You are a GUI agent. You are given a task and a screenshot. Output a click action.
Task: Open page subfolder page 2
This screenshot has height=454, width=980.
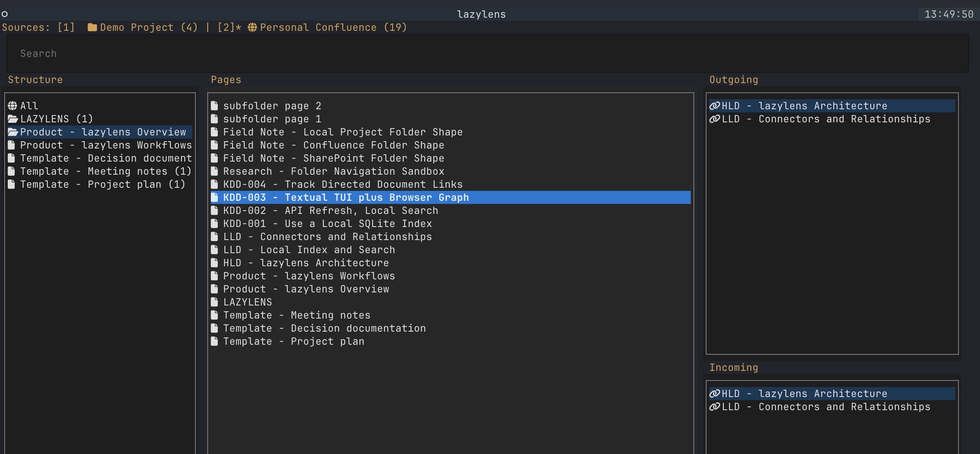point(451,106)
